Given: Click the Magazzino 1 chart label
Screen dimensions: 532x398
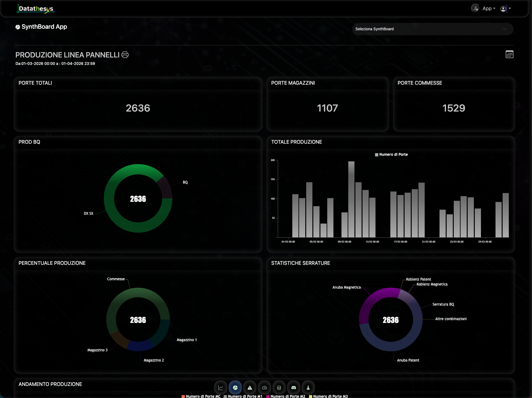Looking at the screenshot, I should click(x=187, y=340).
